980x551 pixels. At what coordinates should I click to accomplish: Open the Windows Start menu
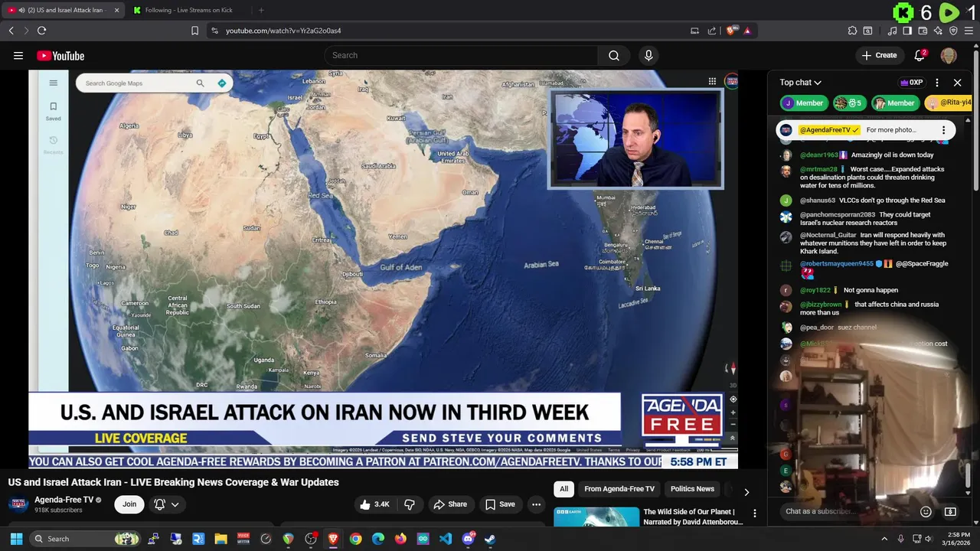point(16,539)
